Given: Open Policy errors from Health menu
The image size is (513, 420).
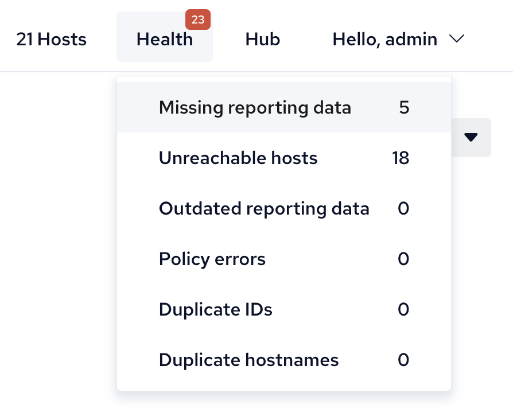Looking at the screenshot, I should pos(212,259).
